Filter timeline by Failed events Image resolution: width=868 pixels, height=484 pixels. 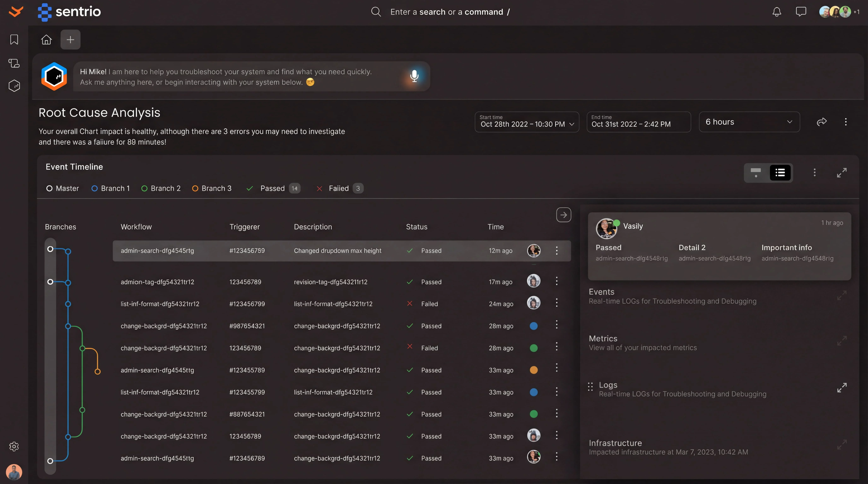[340, 188]
